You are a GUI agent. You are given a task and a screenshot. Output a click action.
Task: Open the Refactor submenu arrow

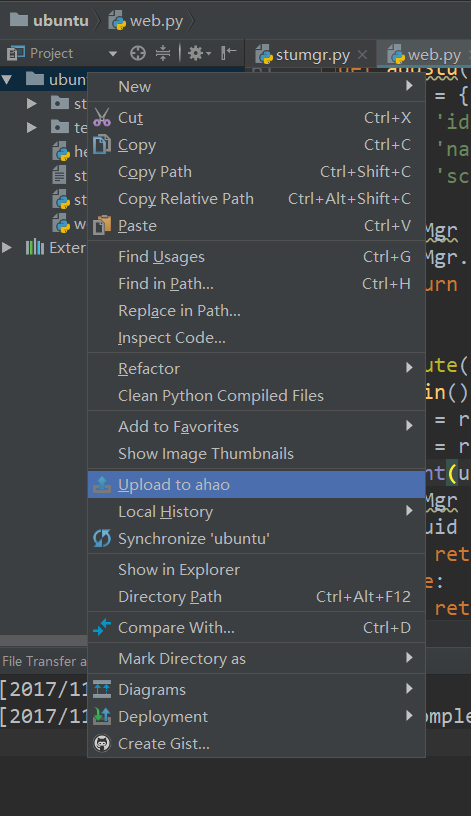(x=410, y=368)
